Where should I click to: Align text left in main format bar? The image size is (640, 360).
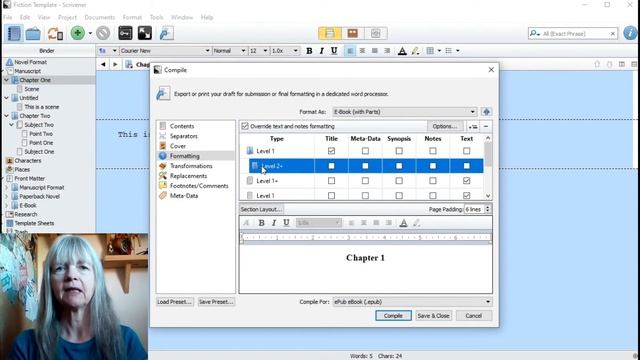(350, 51)
